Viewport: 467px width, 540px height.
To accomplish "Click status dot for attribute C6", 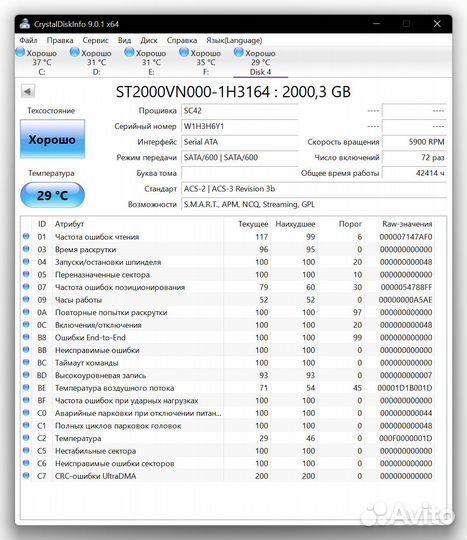I will (26, 463).
